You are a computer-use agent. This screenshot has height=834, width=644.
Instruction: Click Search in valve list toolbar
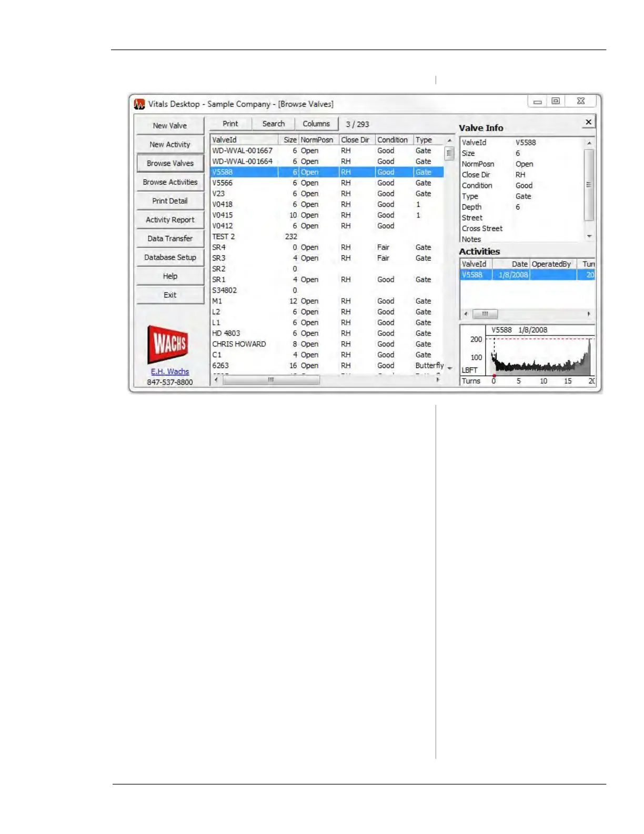click(x=274, y=124)
